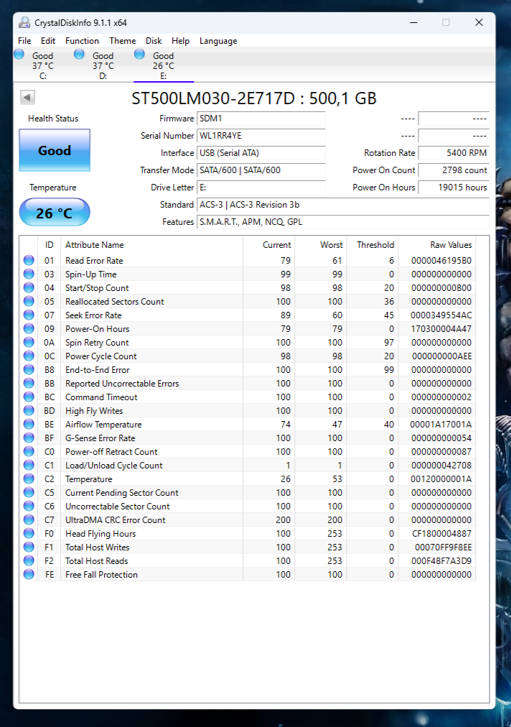Click the status circle for Reported Uncorrectable Errors
The height and width of the screenshot is (727, 511).
(29, 383)
